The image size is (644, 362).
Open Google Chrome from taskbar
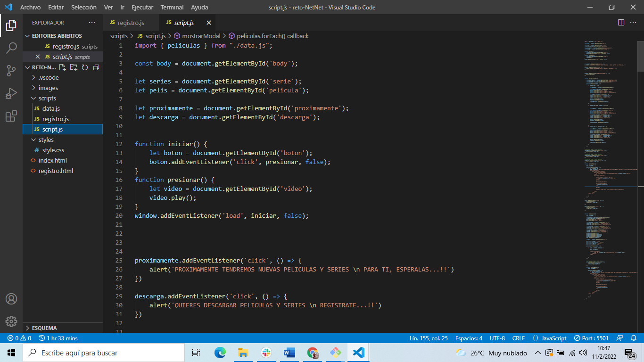tap(312, 353)
